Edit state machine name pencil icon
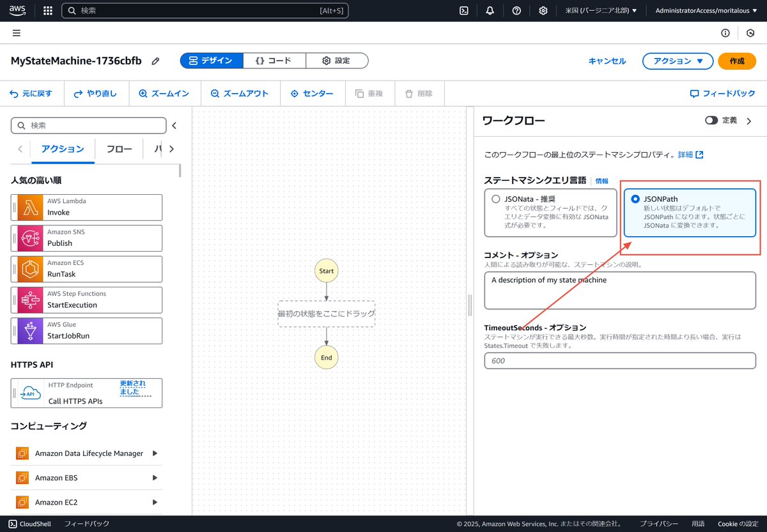 (155, 61)
